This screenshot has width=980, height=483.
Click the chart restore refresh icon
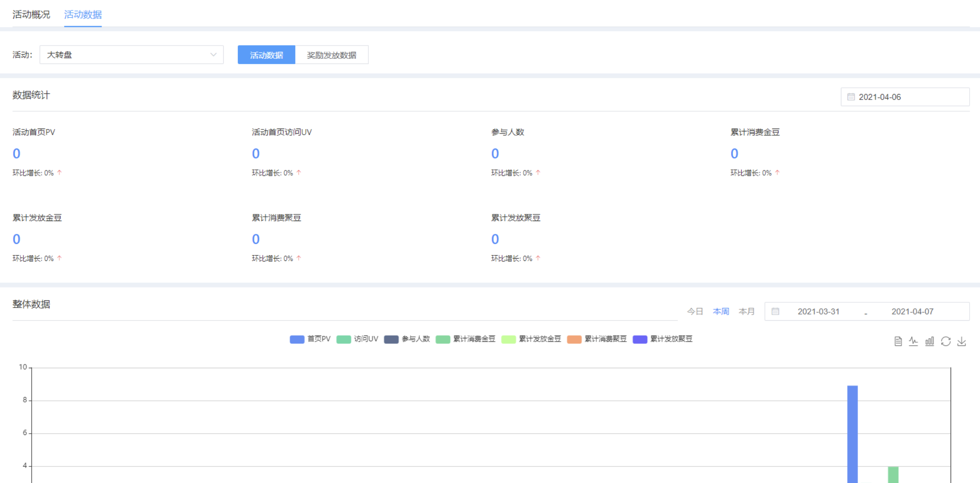(946, 341)
